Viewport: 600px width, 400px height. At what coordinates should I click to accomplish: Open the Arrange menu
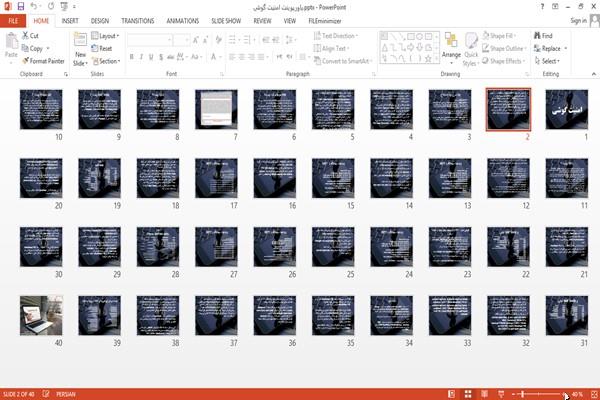click(451, 49)
